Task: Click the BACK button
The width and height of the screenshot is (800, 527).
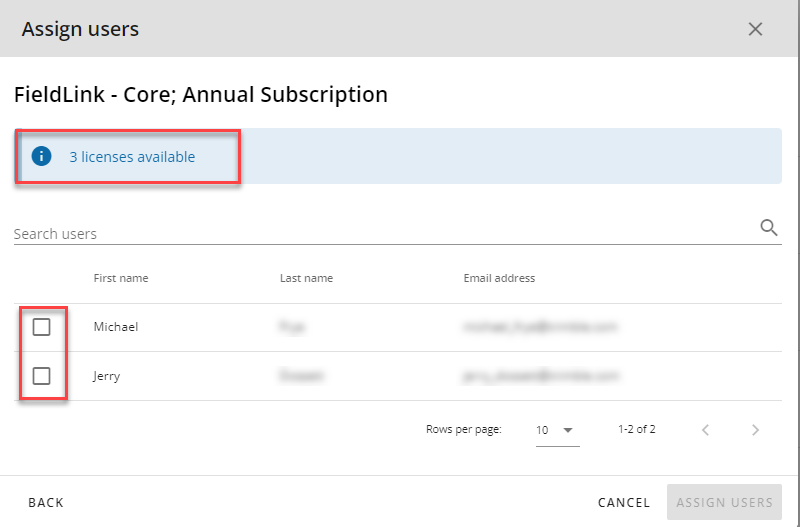Action: 46,503
